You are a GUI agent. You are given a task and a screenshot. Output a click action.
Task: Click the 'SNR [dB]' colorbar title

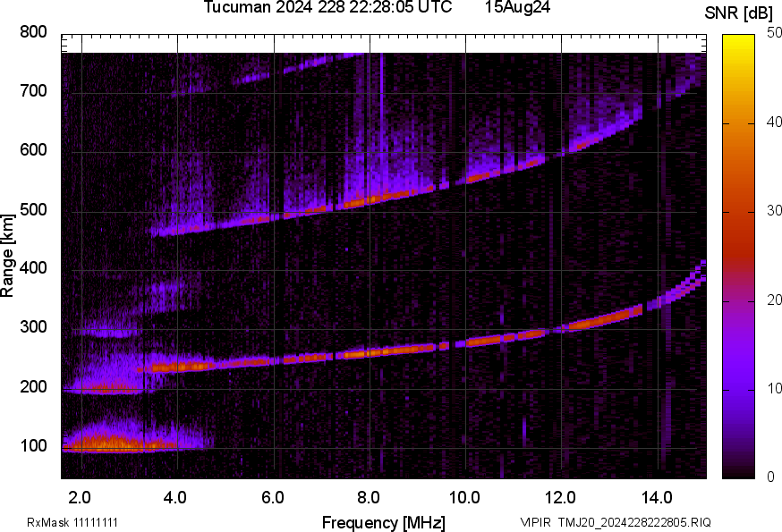click(739, 13)
